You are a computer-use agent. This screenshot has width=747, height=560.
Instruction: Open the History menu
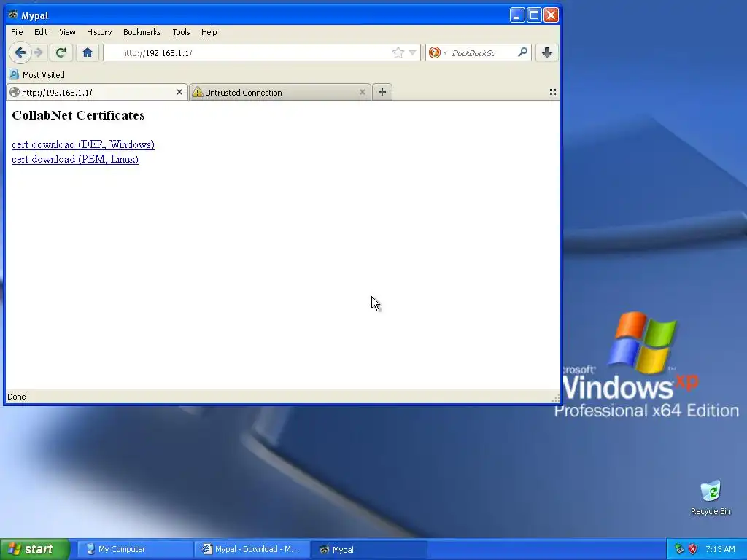click(x=99, y=32)
